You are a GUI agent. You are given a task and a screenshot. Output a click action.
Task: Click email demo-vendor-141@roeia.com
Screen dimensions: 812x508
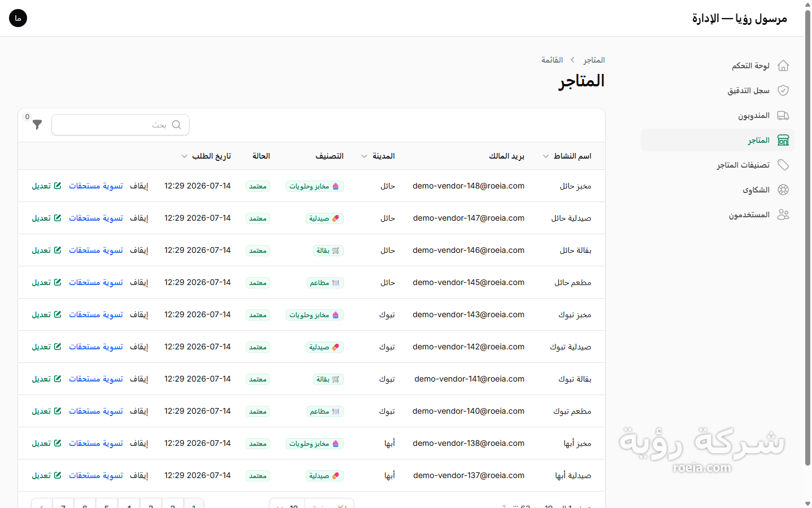pyautogui.click(x=469, y=379)
